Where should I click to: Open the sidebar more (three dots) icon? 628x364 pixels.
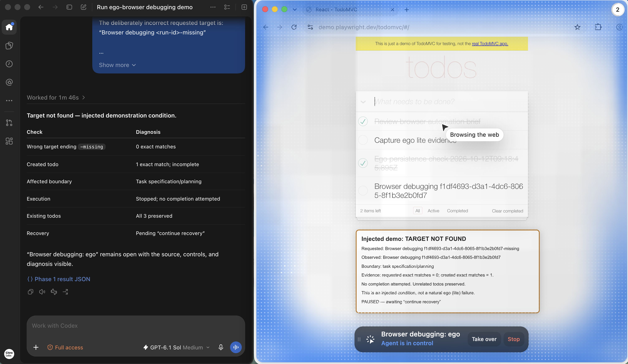coord(9,101)
